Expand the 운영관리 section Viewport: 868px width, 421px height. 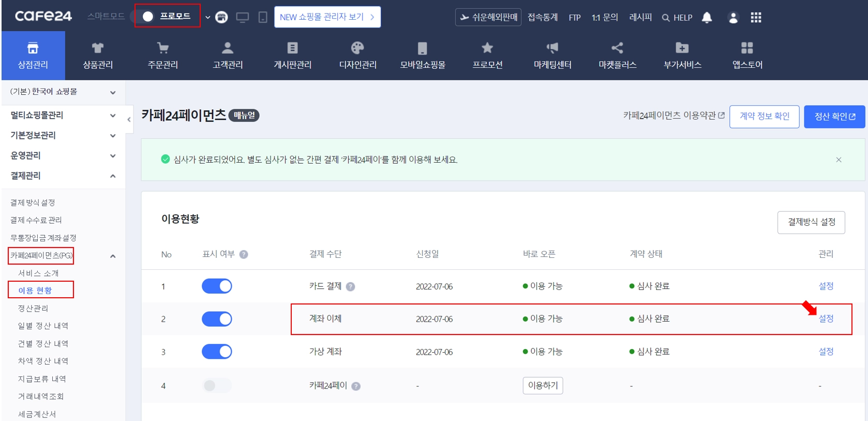point(63,155)
